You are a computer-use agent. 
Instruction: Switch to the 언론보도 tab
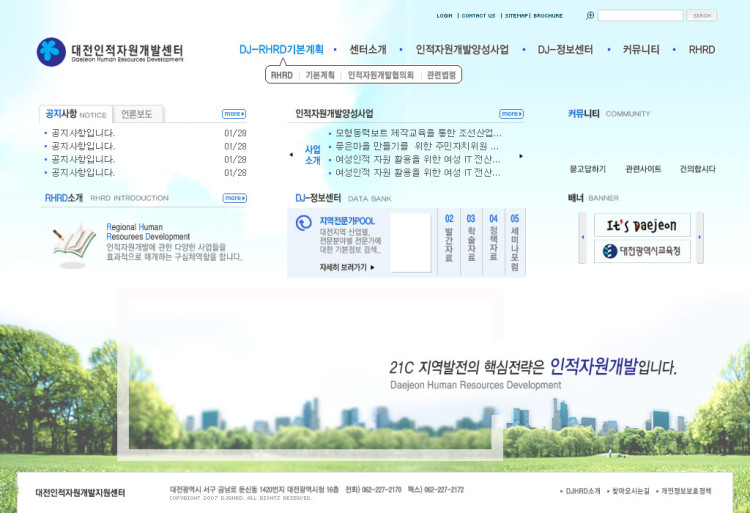pos(137,114)
